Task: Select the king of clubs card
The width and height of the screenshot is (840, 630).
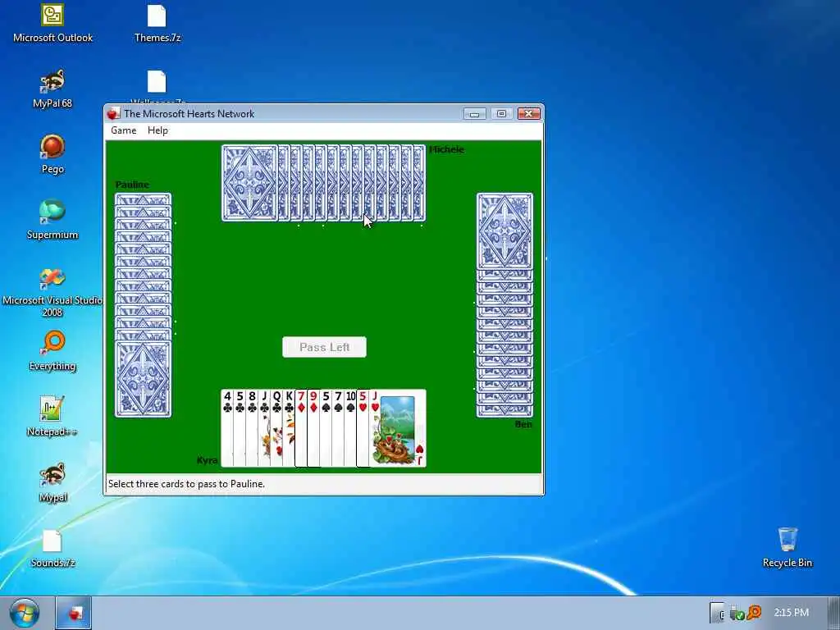Action: 289,428
